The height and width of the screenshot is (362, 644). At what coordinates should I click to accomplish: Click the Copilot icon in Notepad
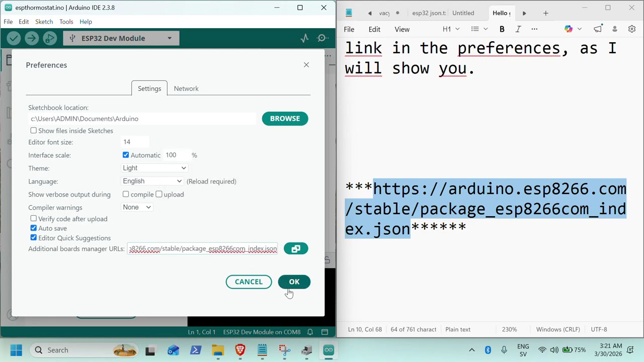pyautogui.click(x=569, y=29)
